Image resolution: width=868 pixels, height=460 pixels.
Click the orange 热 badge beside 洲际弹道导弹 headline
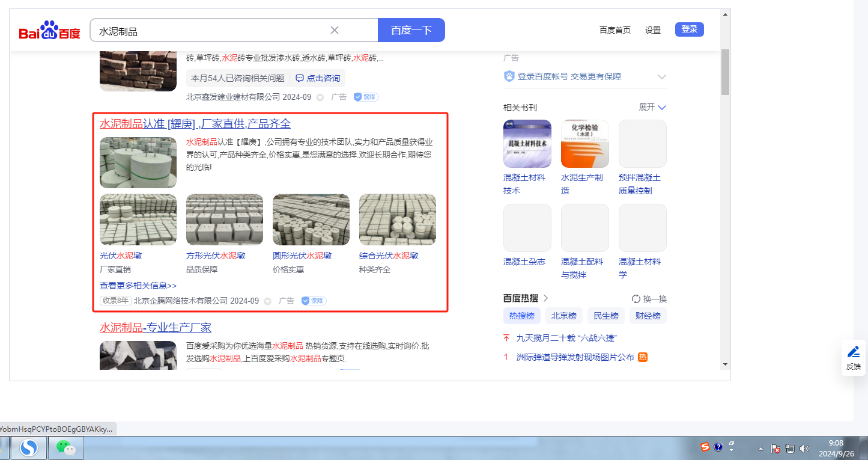pyautogui.click(x=643, y=357)
